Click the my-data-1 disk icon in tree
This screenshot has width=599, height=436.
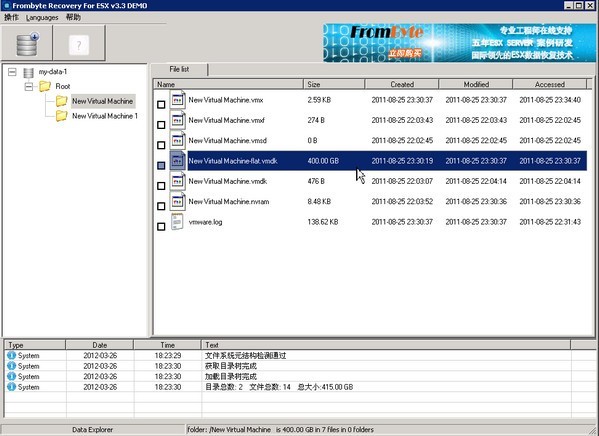point(29,72)
